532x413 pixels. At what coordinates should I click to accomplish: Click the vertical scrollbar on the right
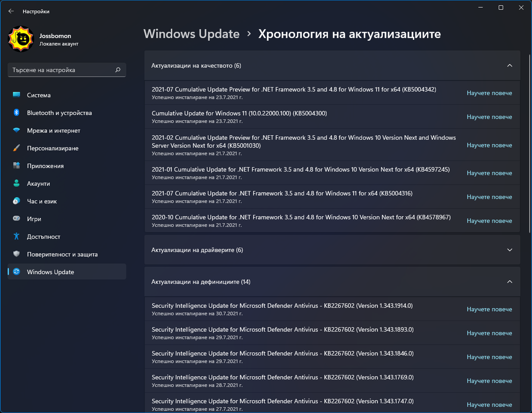coord(529,144)
